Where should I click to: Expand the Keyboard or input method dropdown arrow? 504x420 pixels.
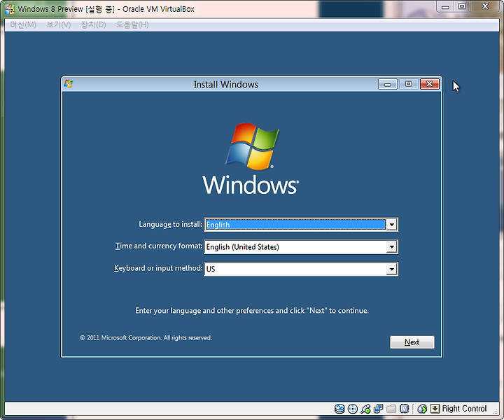tap(391, 269)
